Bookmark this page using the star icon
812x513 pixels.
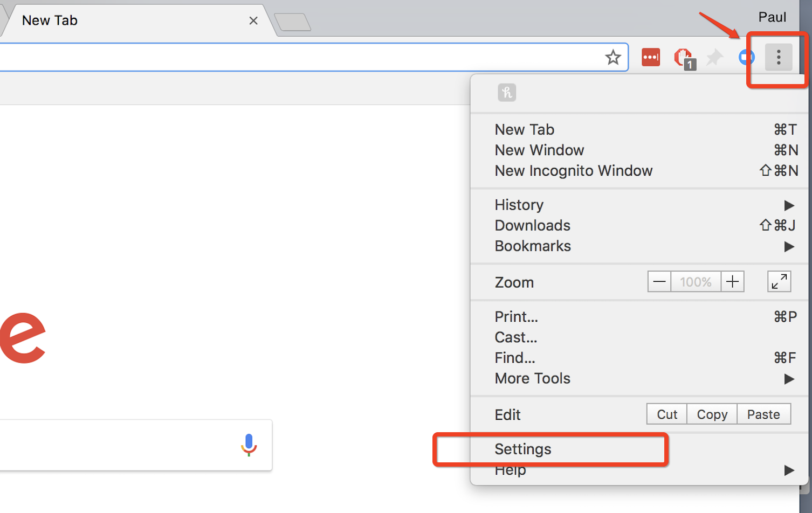click(614, 57)
